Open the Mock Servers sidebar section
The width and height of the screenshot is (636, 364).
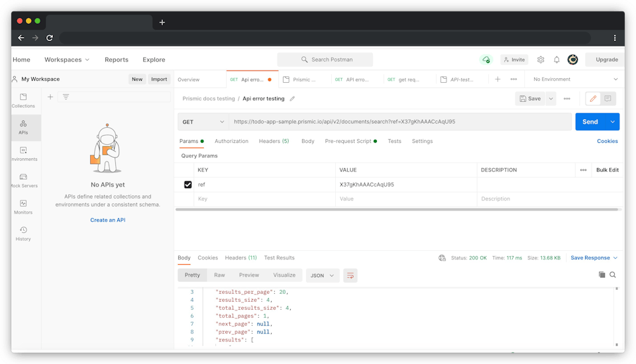coord(23,181)
